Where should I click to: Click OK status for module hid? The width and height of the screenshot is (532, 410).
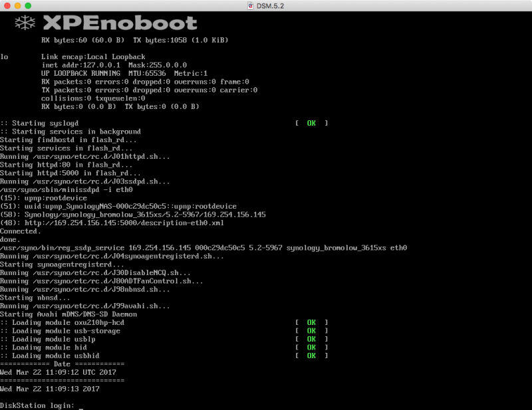[311, 348]
